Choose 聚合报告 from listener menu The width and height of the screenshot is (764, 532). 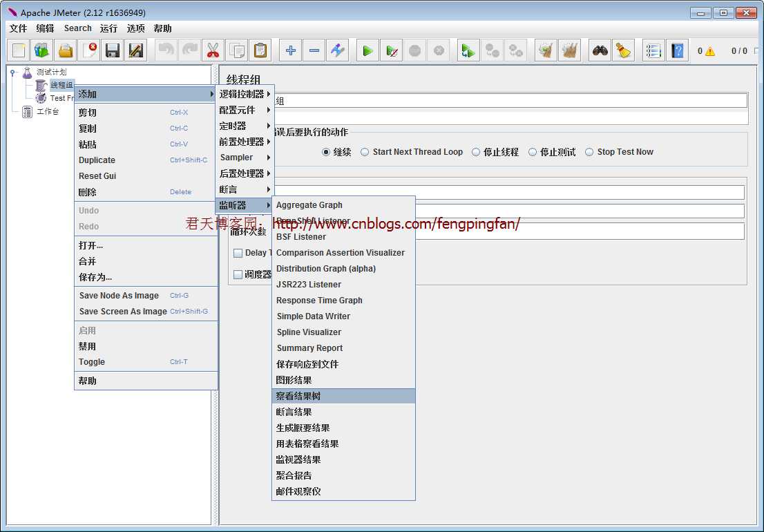[x=343, y=475]
